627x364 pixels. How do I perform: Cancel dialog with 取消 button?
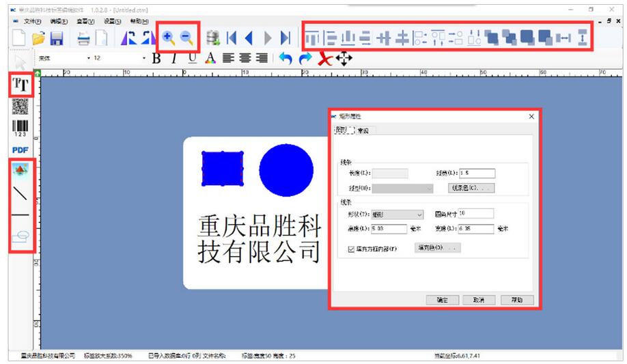(x=479, y=300)
